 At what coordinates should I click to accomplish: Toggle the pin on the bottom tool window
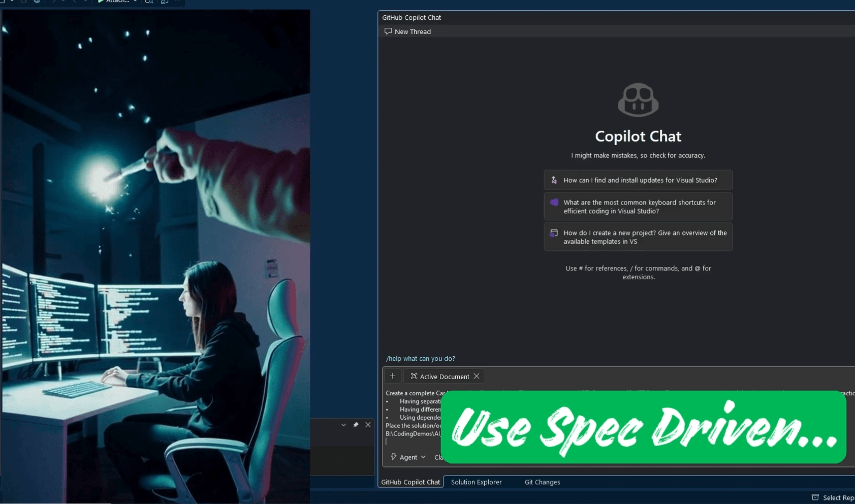[356, 425]
